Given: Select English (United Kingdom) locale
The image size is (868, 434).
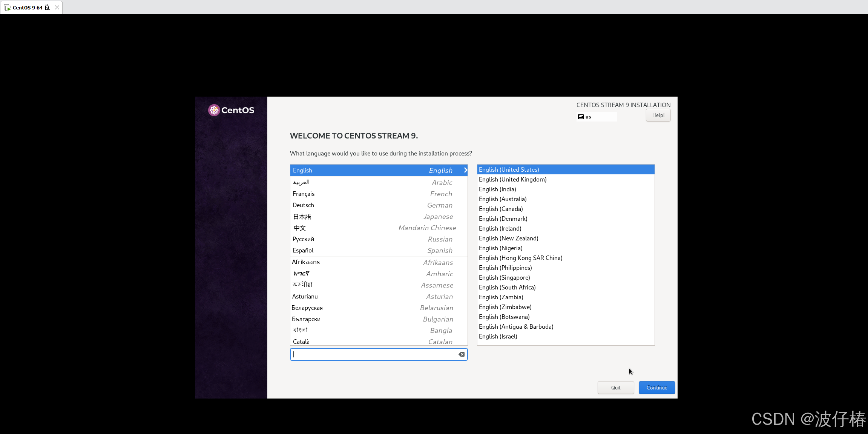Looking at the screenshot, I should click(x=512, y=180).
